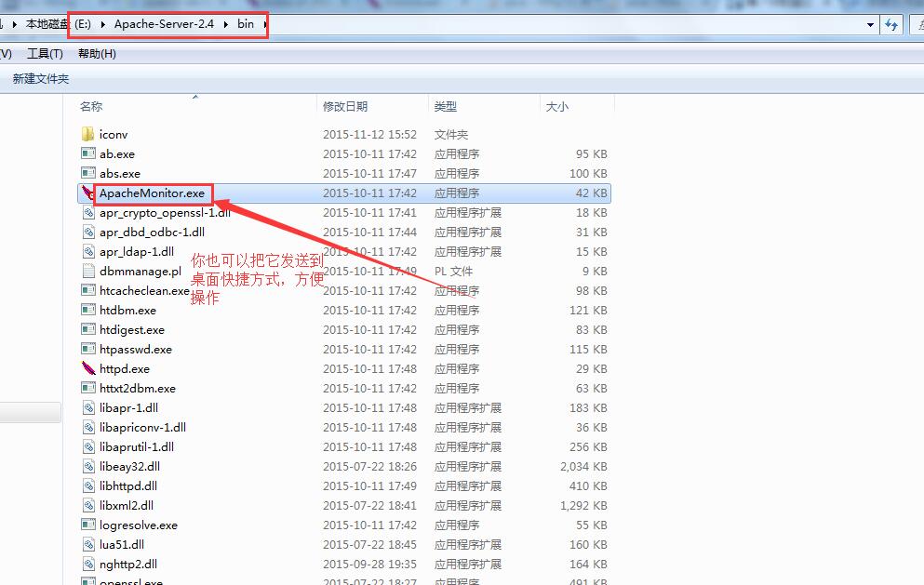This screenshot has width=924, height=585.
Task: Select the iconv folder name
Action: coord(114,134)
